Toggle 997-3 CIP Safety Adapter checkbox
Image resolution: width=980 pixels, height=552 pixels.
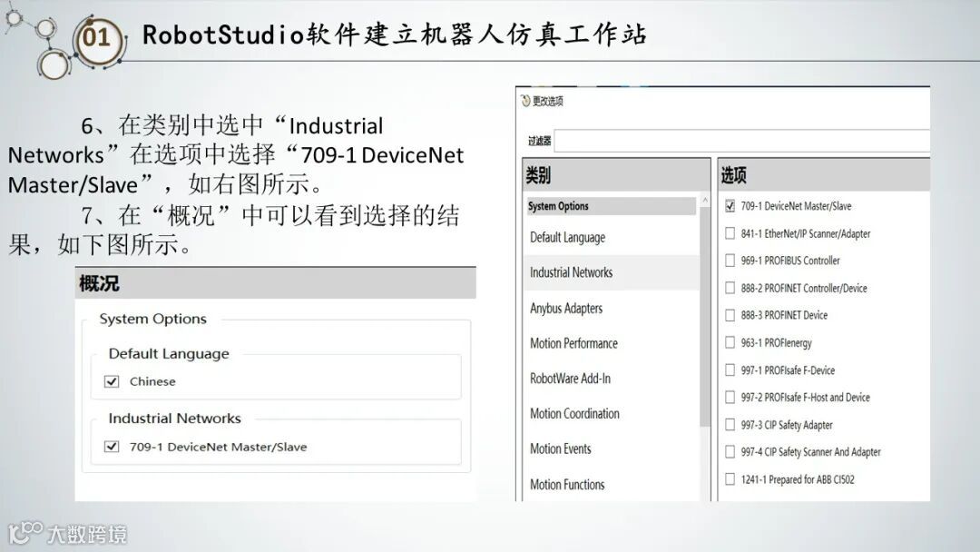tap(730, 425)
